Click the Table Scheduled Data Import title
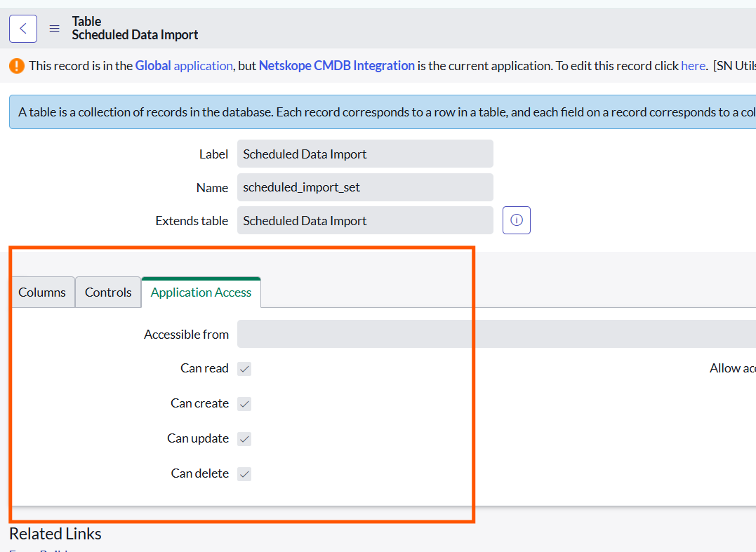The width and height of the screenshot is (756, 552). (x=135, y=28)
